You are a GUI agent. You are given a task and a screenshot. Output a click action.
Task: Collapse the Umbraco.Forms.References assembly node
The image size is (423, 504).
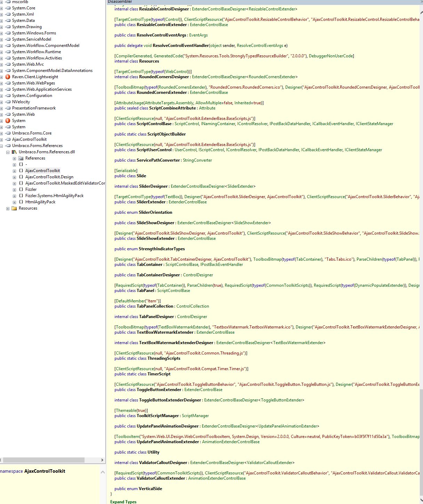pyautogui.click(x=1, y=146)
